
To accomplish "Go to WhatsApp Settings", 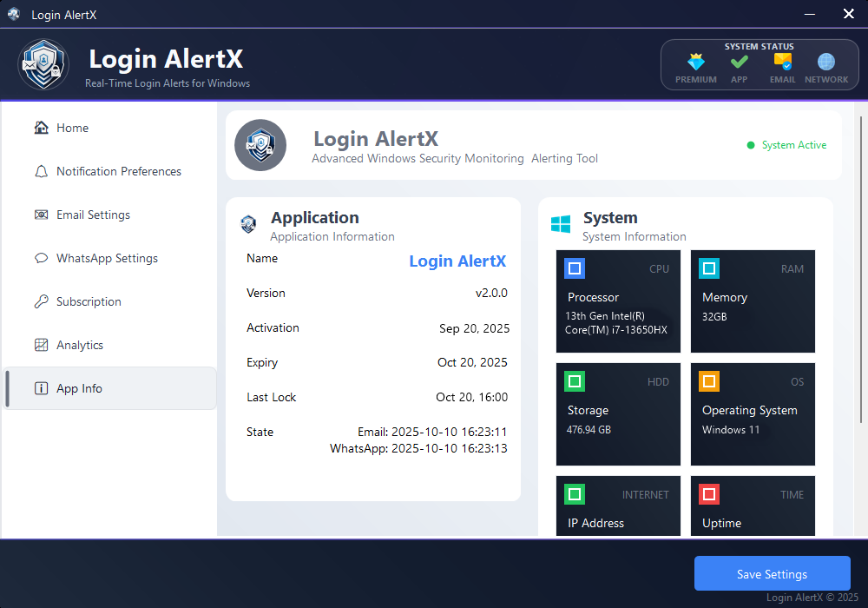I will coord(109,258).
